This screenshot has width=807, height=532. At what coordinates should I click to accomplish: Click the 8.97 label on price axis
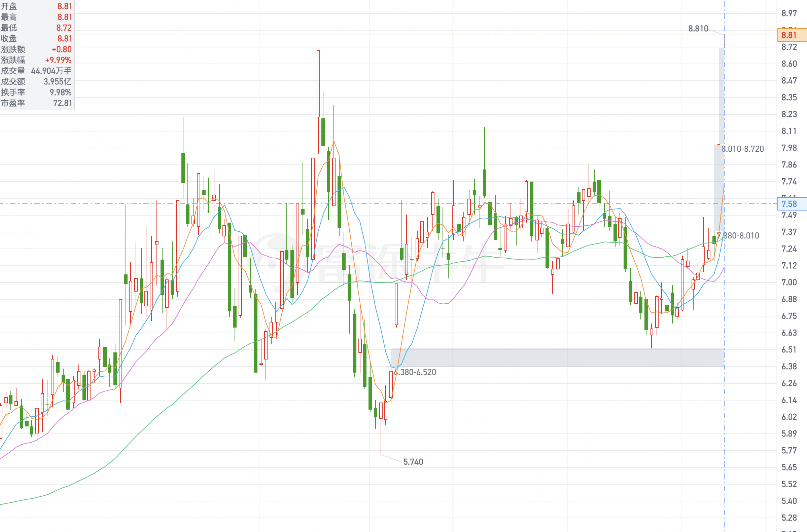[x=789, y=13]
